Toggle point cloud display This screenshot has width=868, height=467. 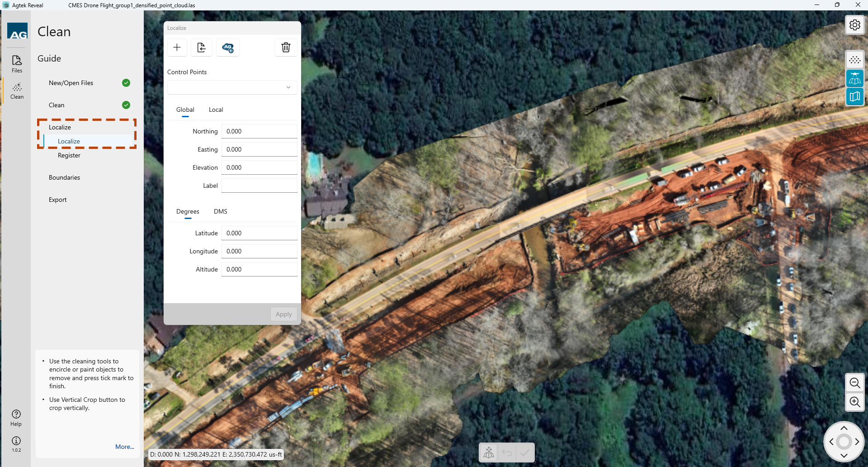click(854, 60)
